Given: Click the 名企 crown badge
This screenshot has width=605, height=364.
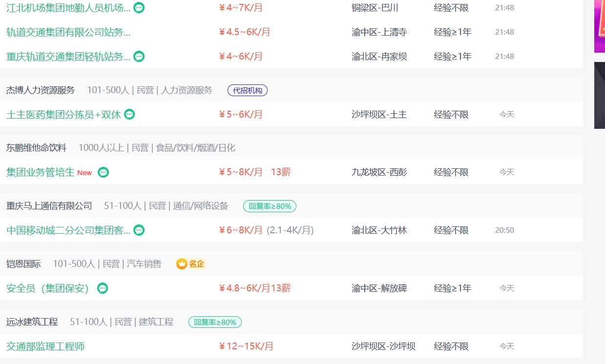Looking at the screenshot, I should pos(191,264).
